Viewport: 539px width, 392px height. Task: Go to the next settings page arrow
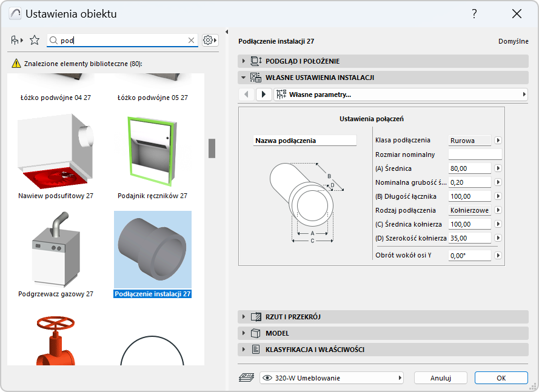[x=264, y=94]
